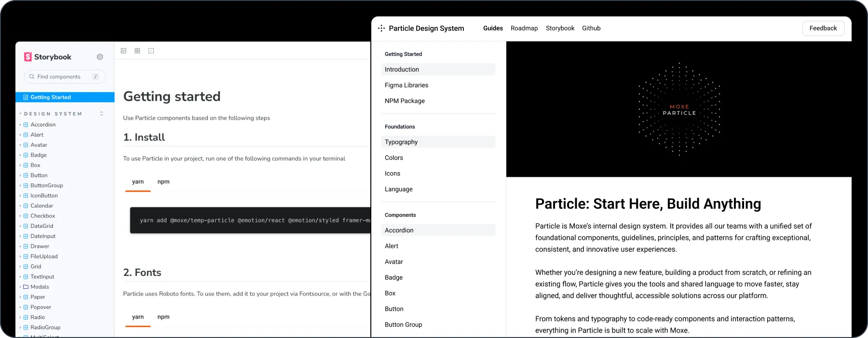Image resolution: width=868 pixels, height=338 pixels.
Task: Expand the Checkbox tree arrow in Storybook
Action: point(20,216)
